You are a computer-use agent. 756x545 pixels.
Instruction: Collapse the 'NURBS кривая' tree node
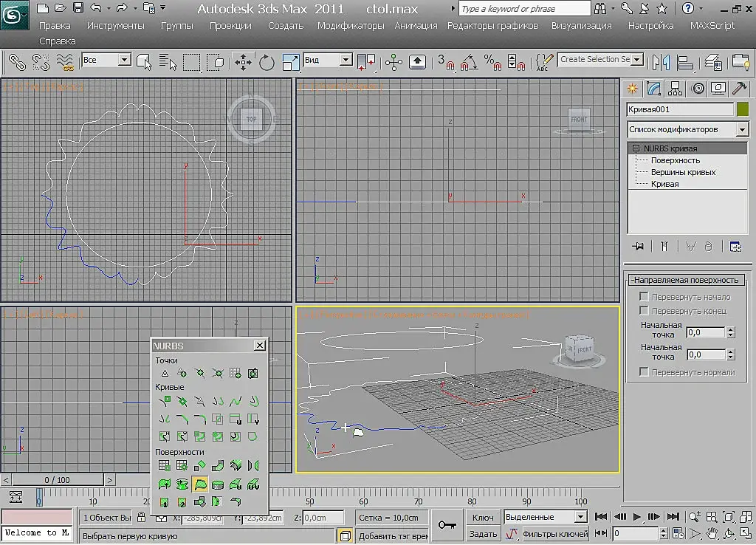point(636,148)
